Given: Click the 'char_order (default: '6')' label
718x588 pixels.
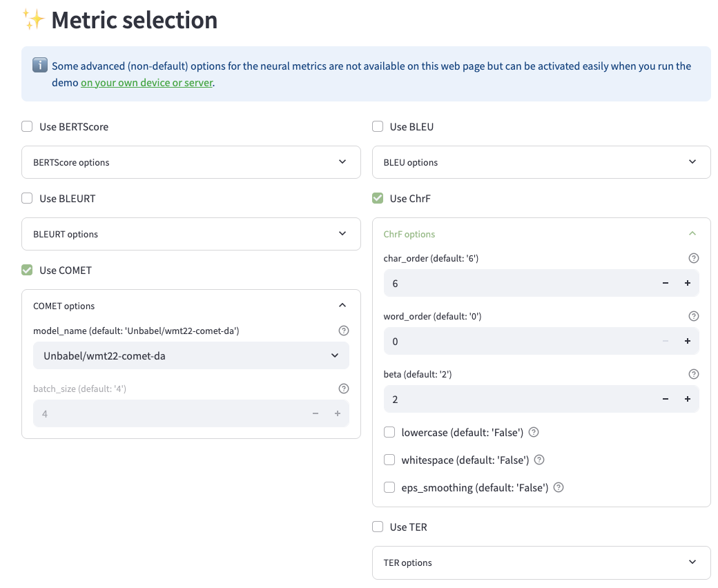Looking at the screenshot, I should pos(431,259).
